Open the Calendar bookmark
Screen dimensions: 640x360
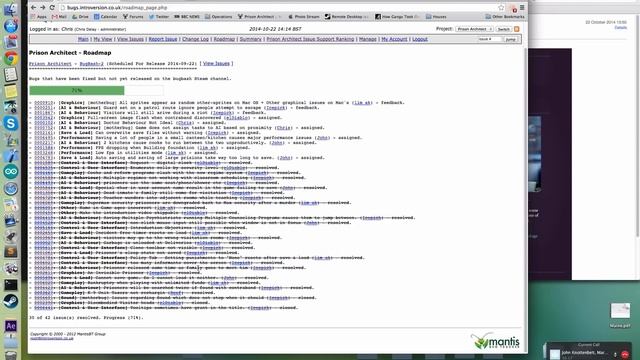click(x=106, y=17)
